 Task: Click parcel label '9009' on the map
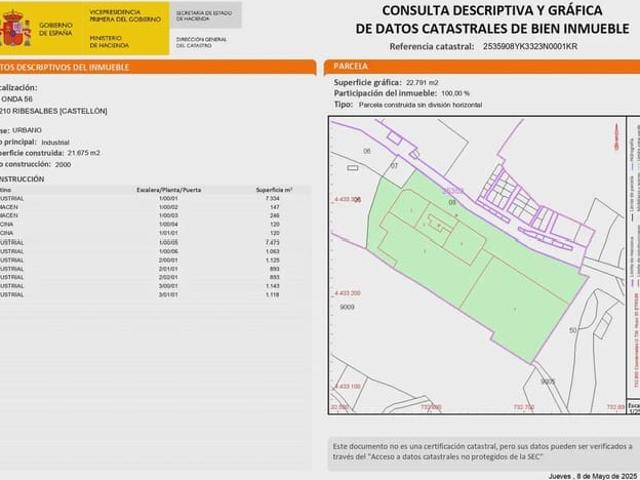(347, 307)
